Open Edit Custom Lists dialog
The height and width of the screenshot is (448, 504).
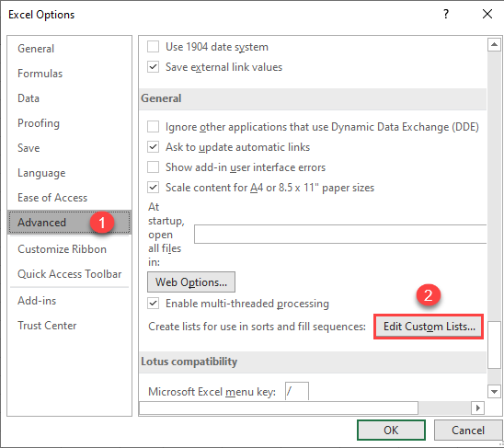pyautogui.click(x=429, y=327)
